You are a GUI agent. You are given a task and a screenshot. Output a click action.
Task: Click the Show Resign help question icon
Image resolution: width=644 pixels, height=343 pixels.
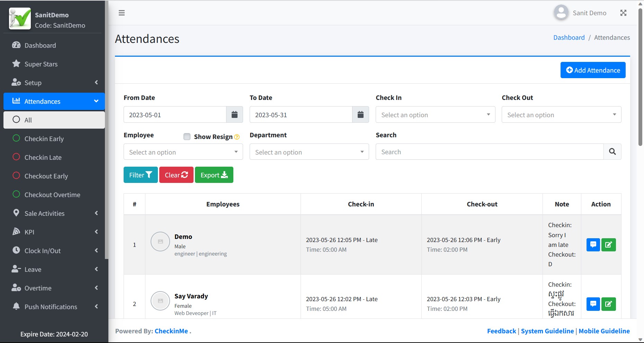[x=237, y=137]
